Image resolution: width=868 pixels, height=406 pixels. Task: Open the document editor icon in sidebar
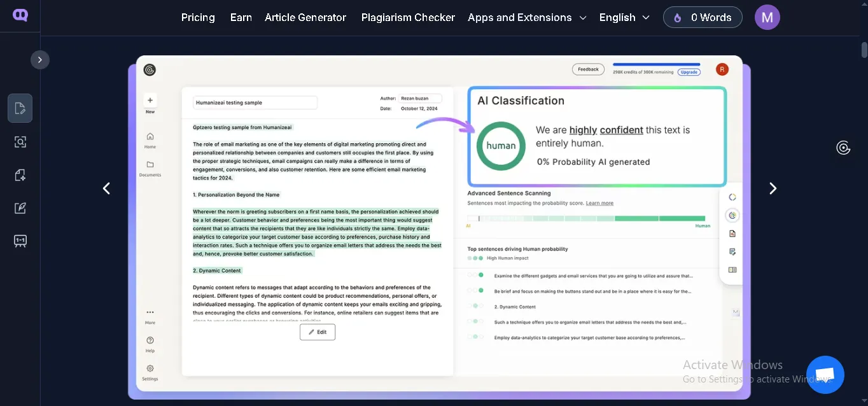click(20, 108)
